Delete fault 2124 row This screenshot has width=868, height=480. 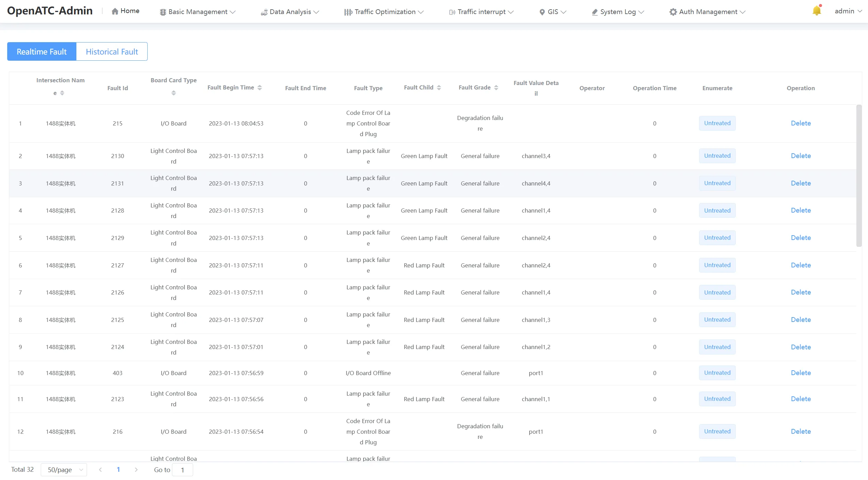coord(801,347)
